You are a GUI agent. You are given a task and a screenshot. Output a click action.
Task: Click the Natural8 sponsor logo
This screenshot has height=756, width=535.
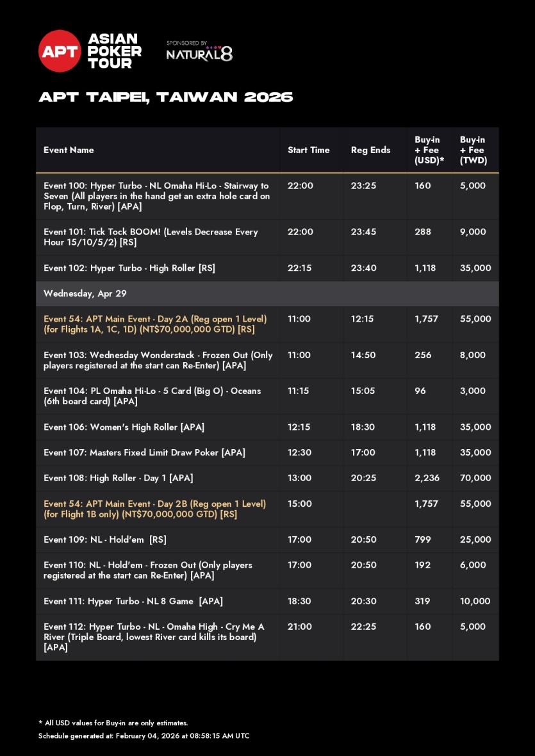point(199,54)
